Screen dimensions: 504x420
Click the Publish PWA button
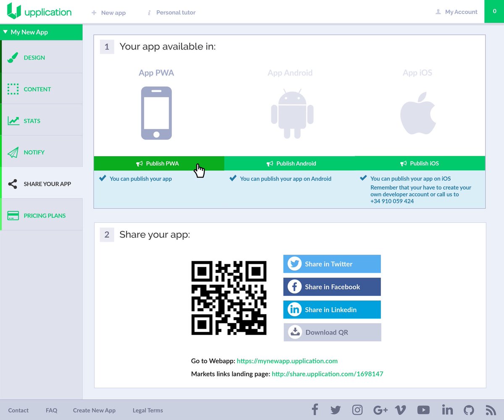tap(159, 163)
